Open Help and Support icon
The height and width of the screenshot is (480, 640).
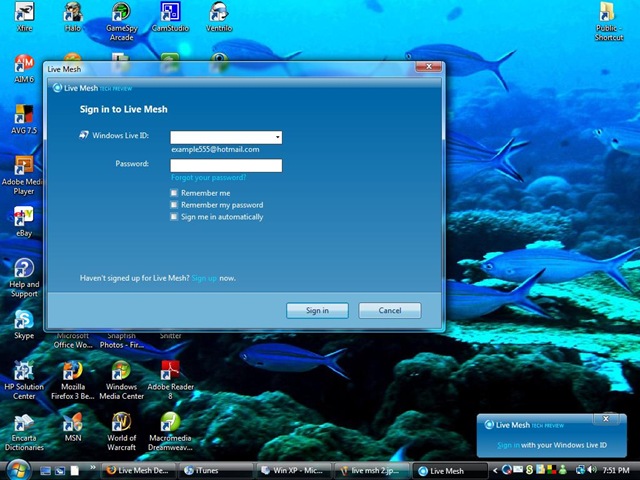coord(24,278)
